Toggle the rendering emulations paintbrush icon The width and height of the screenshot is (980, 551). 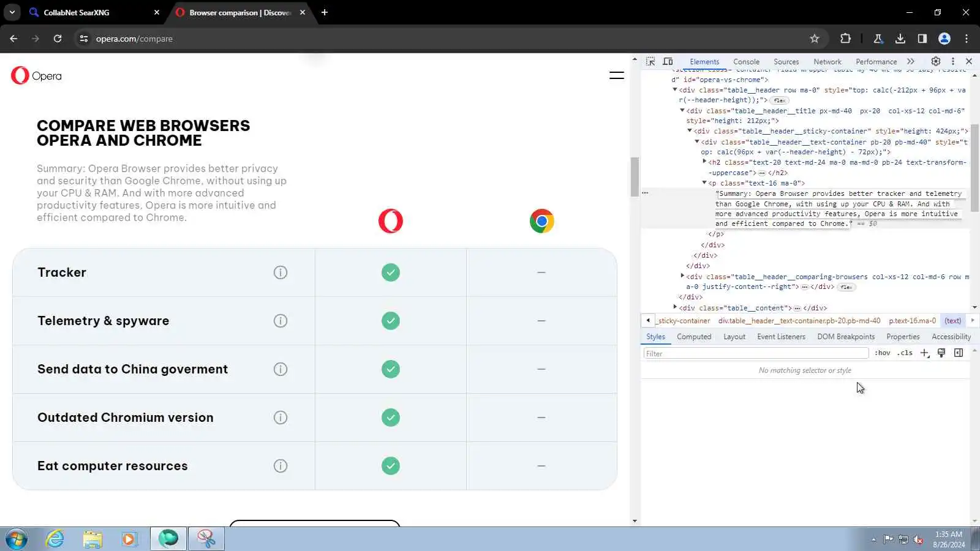pyautogui.click(x=941, y=353)
